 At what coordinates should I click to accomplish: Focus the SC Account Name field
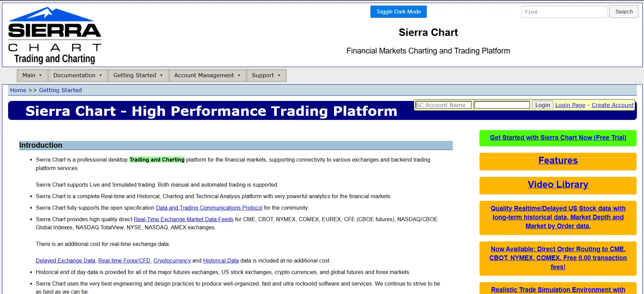444,105
